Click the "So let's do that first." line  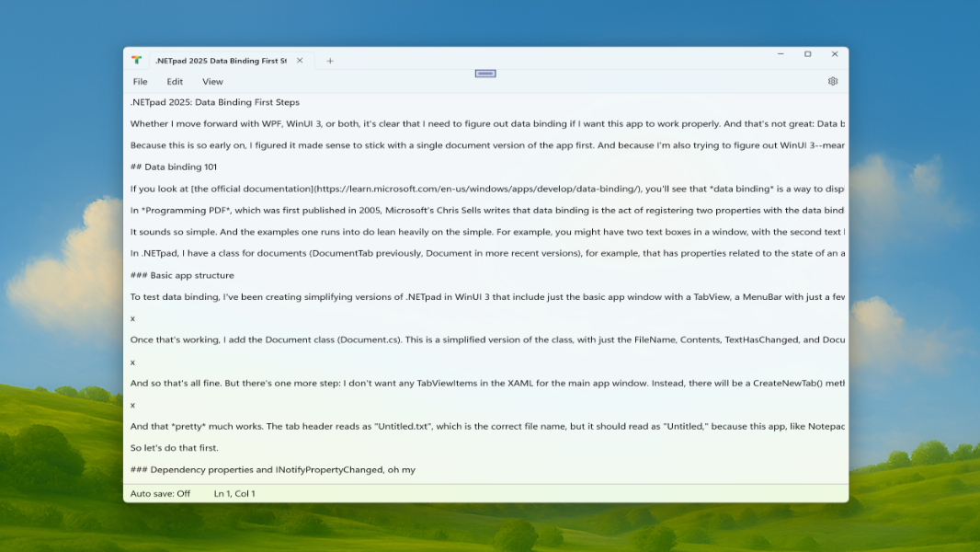point(175,448)
